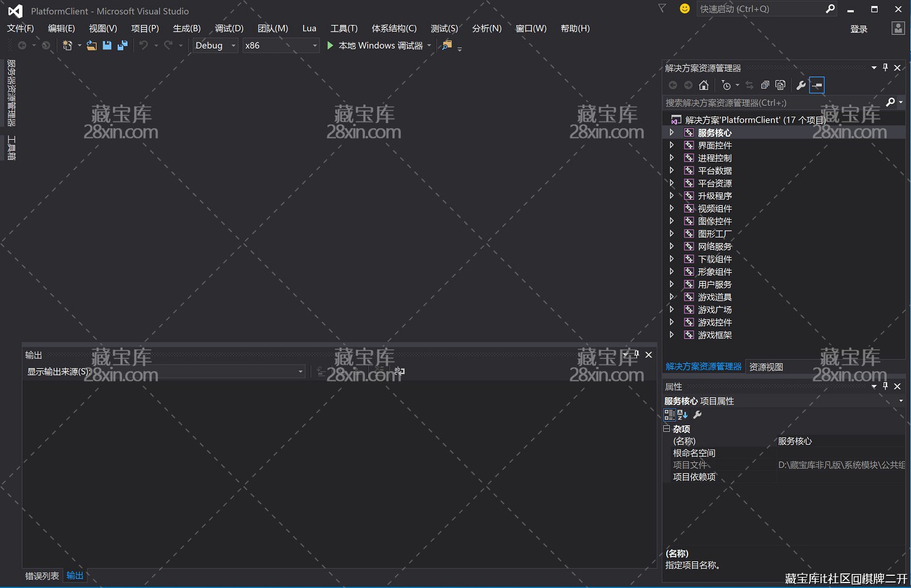Expand the 网络服务 project node
Viewport: 911px width, 588px height.
click(x=672, y=246)
